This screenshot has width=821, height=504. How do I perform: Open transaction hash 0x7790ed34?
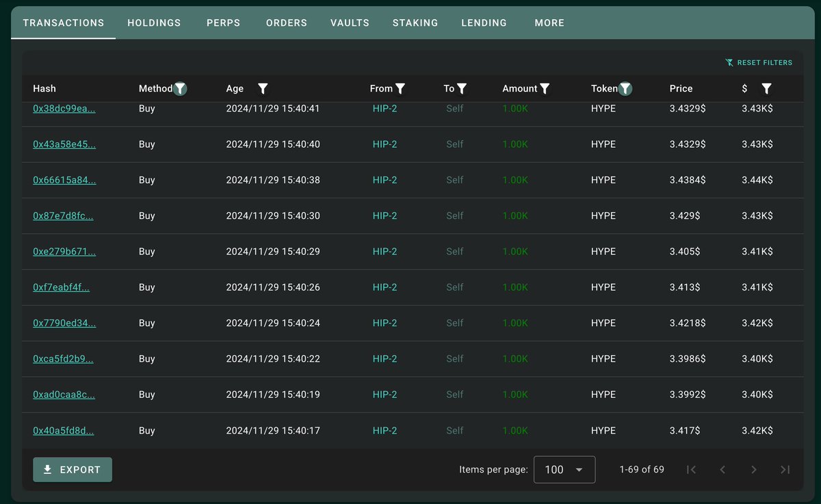click(64, 323)
